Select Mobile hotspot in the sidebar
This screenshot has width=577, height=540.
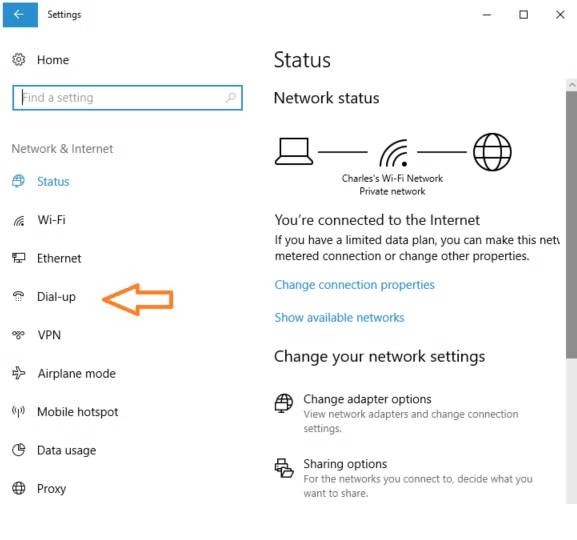(x=78, y=412)
